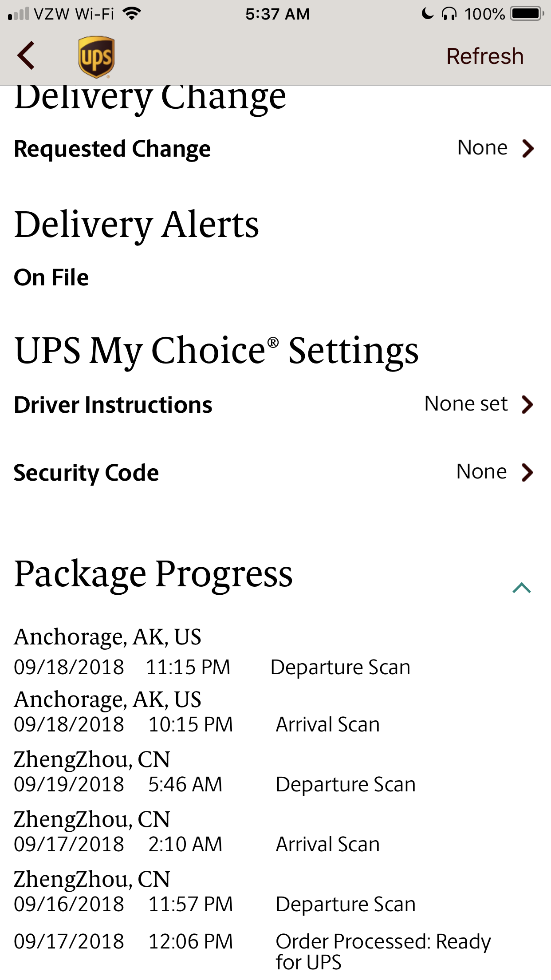The height and width of the screenshot is (980, 551).
Task: Tap the On File delivery alerts label
Action: [51, 277]
